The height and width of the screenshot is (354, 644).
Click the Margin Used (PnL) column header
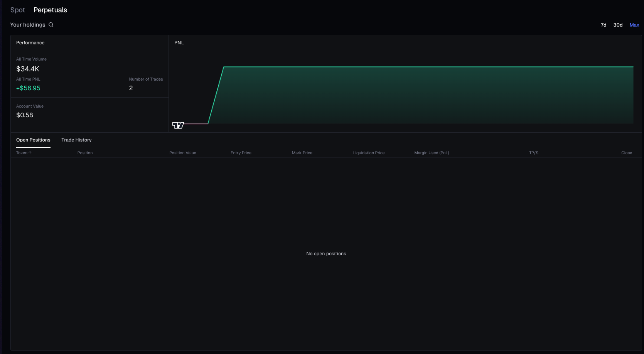[432, 153]
